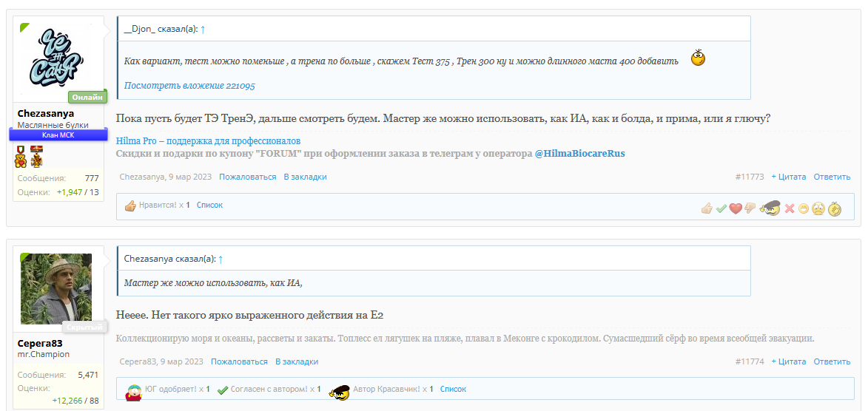
Task: Click the red X reaction on post #11773
Action: click(x=790, y=208)
